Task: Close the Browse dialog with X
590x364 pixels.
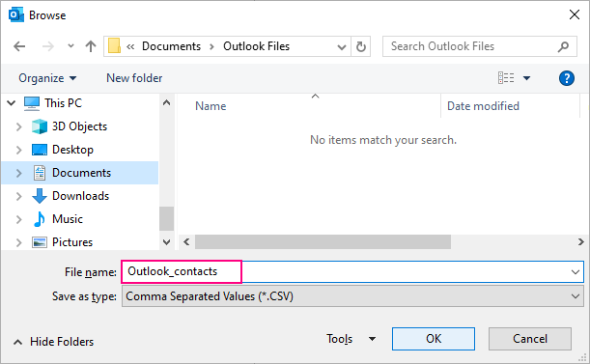Action: tap(575, 15)
